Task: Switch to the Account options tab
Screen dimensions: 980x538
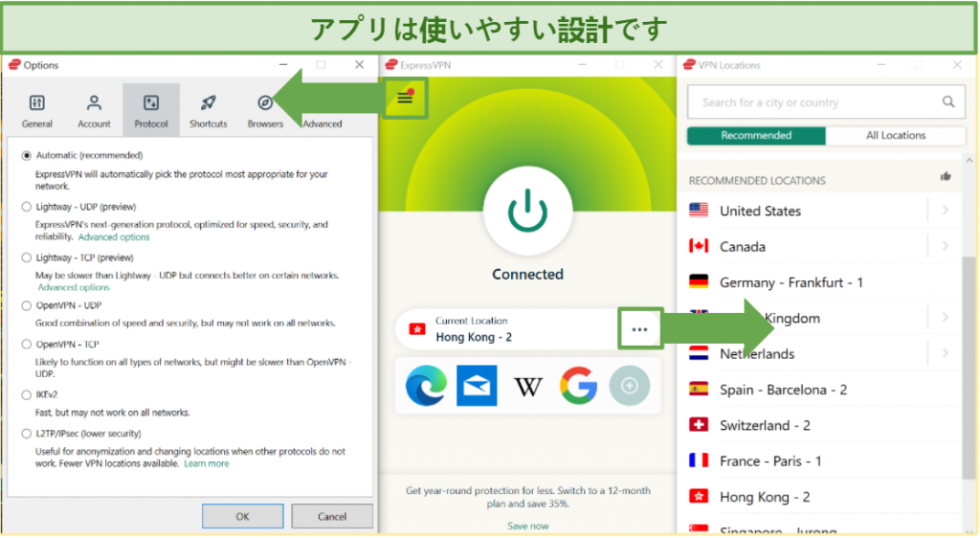Action: pyautogui.click(x=94, y=111)
